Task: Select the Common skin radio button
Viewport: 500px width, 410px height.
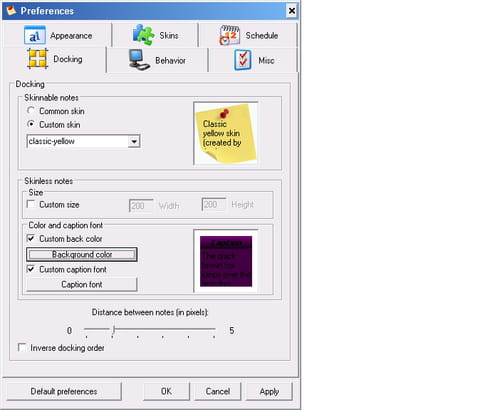Action: (x=31, y=110)
